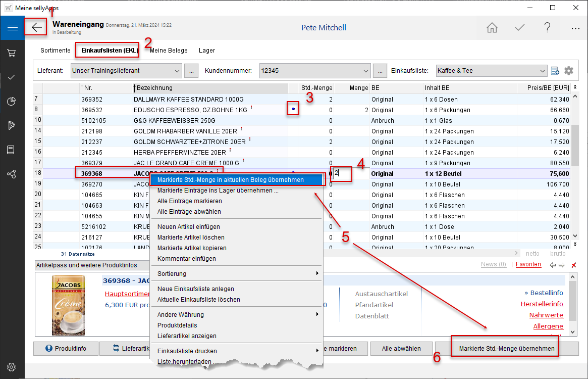This screenshot has height=379, width=588.
Task: Choose 'Markierte Artikel löschen' menu entry
Action: (191, 238)
